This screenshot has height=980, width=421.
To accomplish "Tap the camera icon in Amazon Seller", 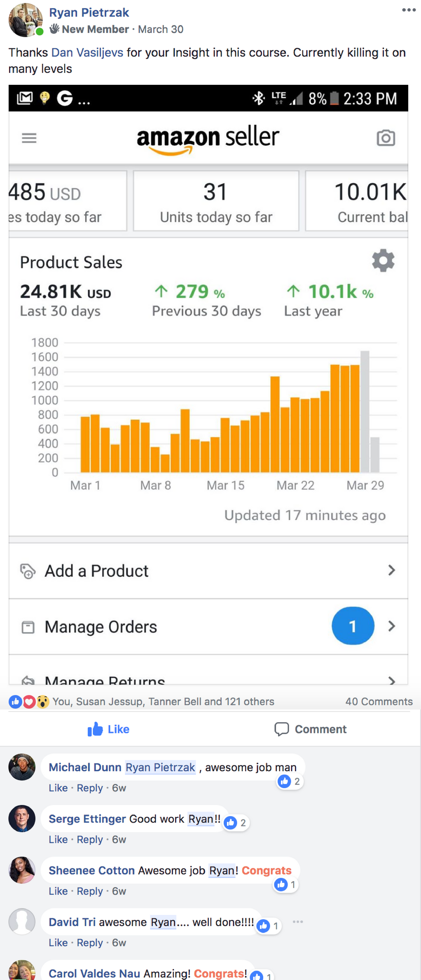I will click(x=386, y=138).
